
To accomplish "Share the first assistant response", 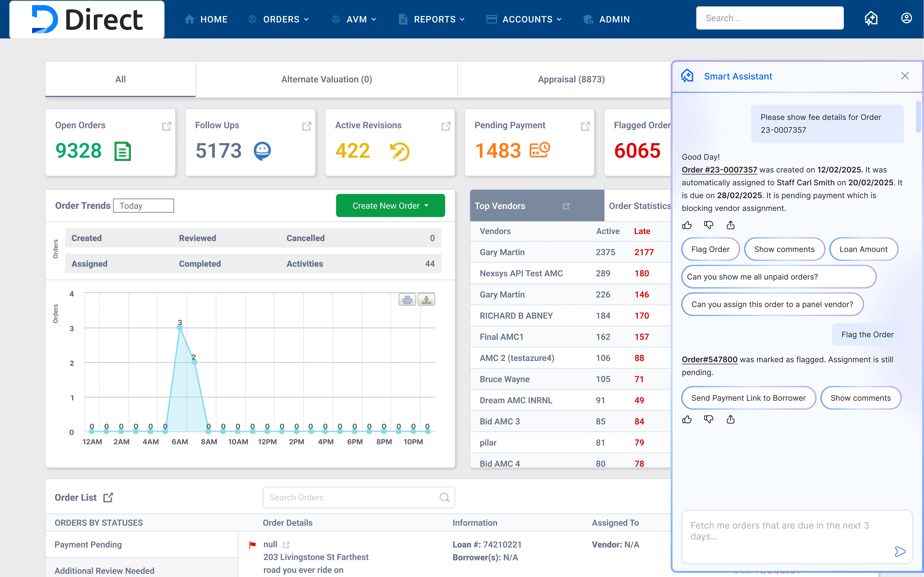I will pyautogui.click(x=730, y=225).
